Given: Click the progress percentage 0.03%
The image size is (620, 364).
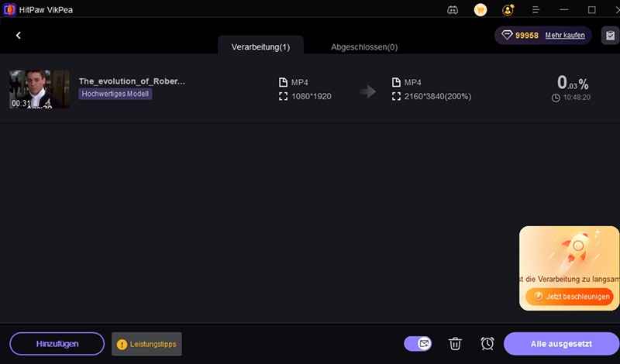Looking at the screenshot, I should pyautogui.click(x=573, y=83).
